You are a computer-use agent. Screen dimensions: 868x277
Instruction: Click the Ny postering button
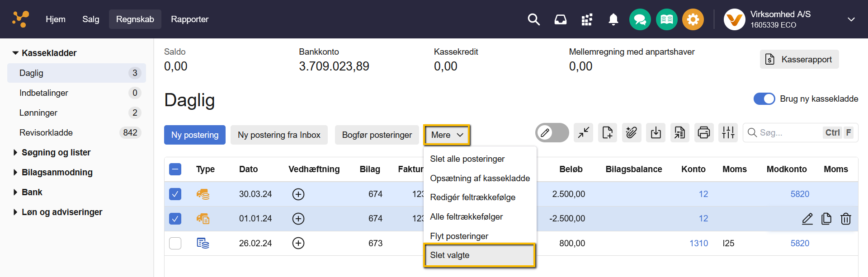(x=194, y=135)
